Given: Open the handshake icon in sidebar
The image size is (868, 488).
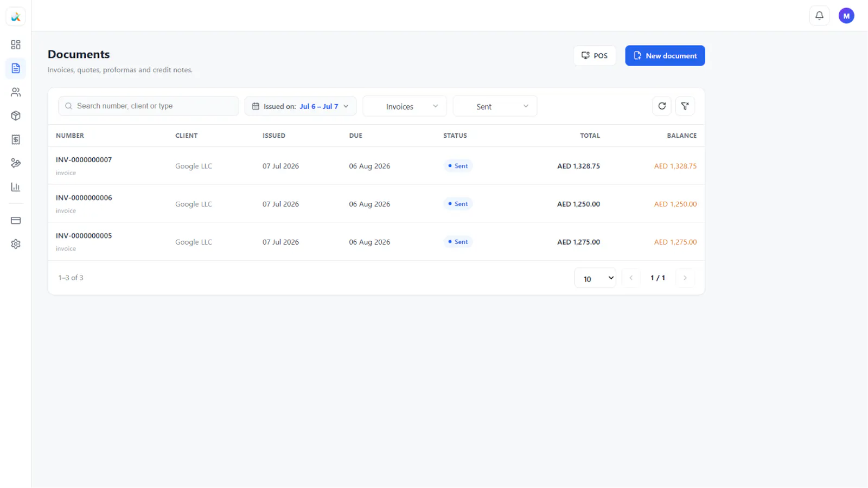Looking at the screenshot, I should (16, 163).
